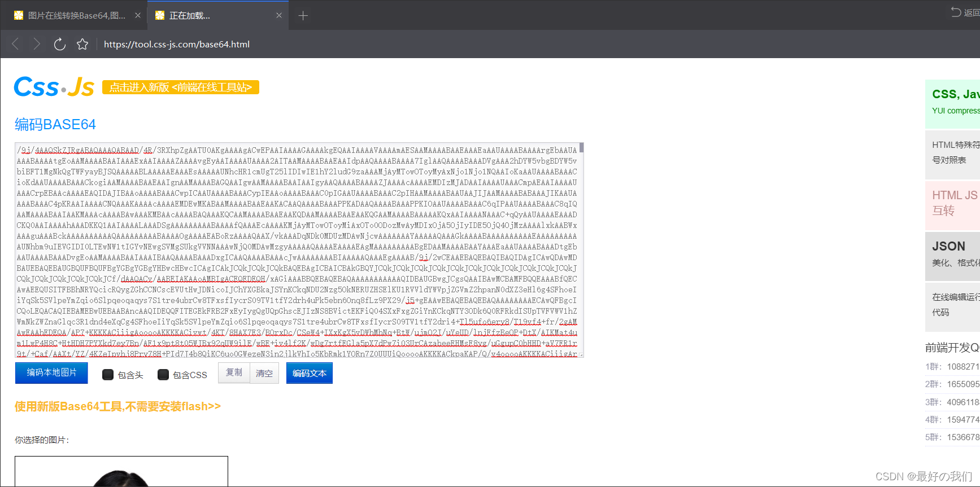
Task: Close the 正在加载 tab
Action: (279, 16)
